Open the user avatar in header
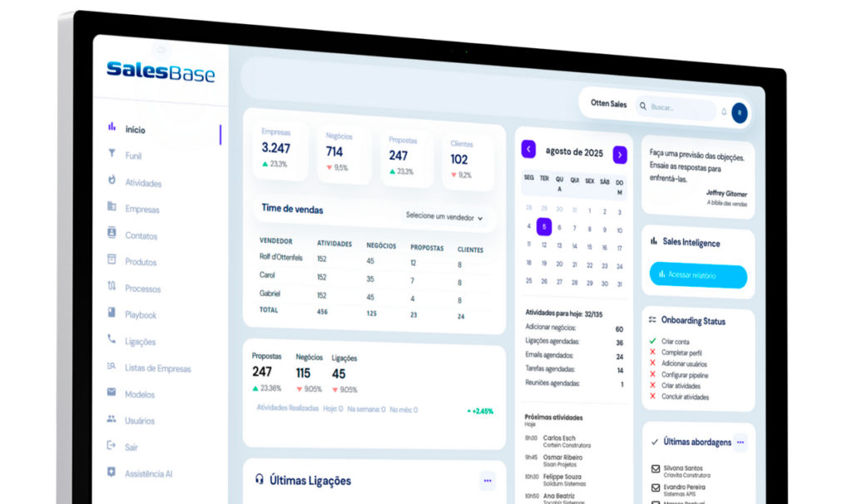This screenshot has height=504, width=852. point(739,112)
